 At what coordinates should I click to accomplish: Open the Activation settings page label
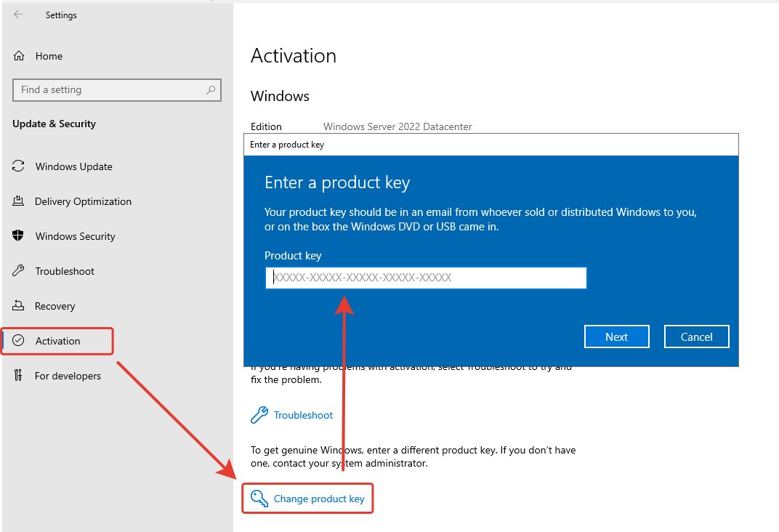coord(58,341)
